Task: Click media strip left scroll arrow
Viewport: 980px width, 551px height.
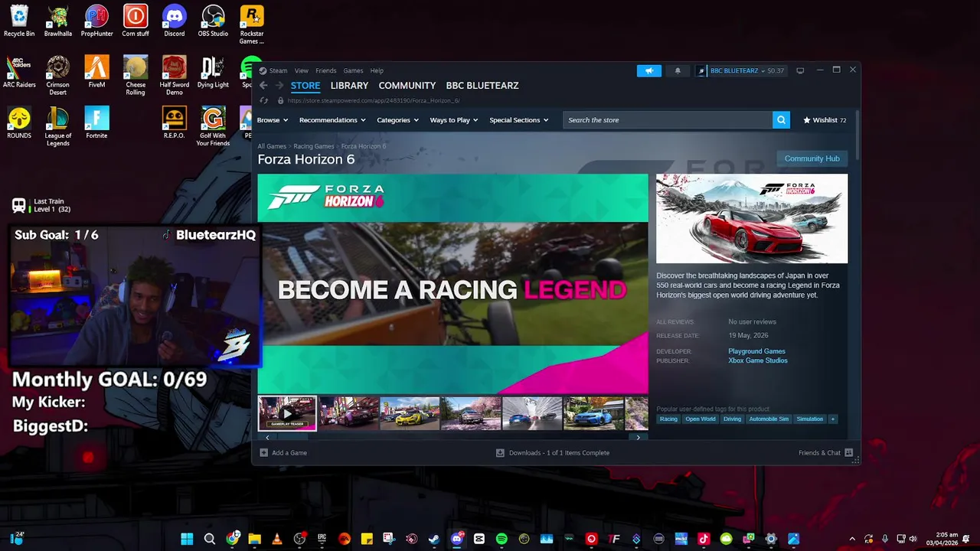Action: 267,437
